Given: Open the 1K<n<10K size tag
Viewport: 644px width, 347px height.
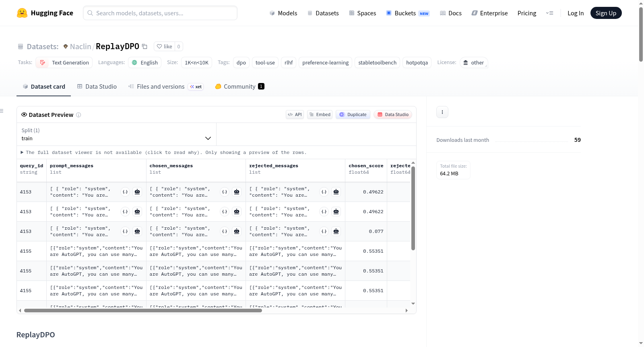Looking at the screenshot, I should (x=196, y=62).
